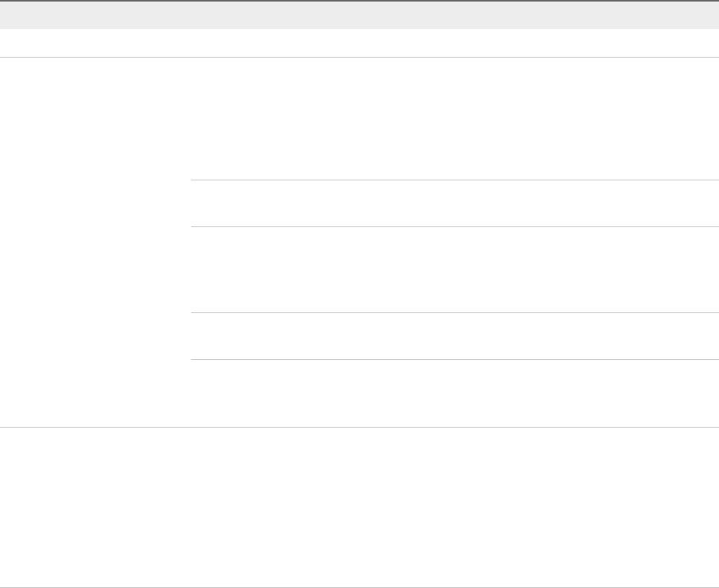Select the second (narrow) sub-row in the right column
This screenshot has width=719, height=588.
454,203
